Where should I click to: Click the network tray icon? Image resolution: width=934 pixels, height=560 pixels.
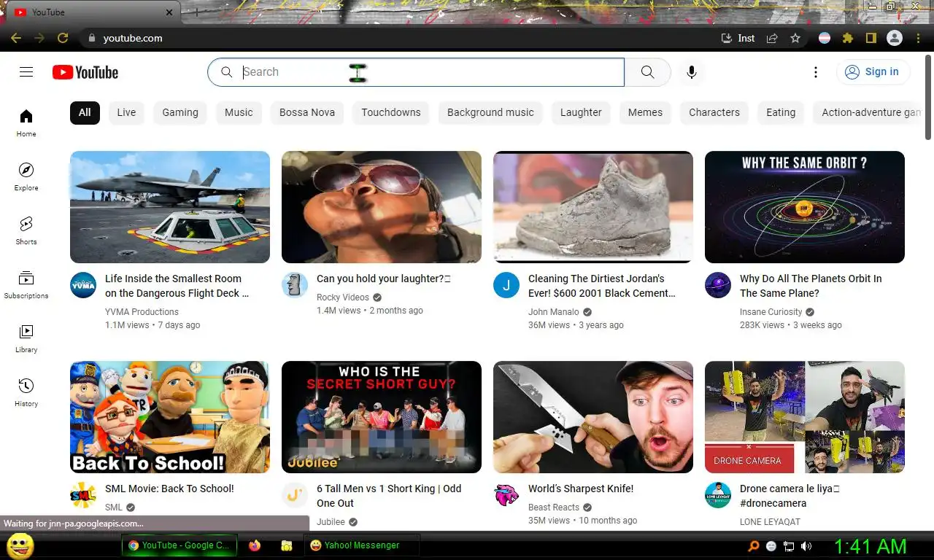[789, 546]
